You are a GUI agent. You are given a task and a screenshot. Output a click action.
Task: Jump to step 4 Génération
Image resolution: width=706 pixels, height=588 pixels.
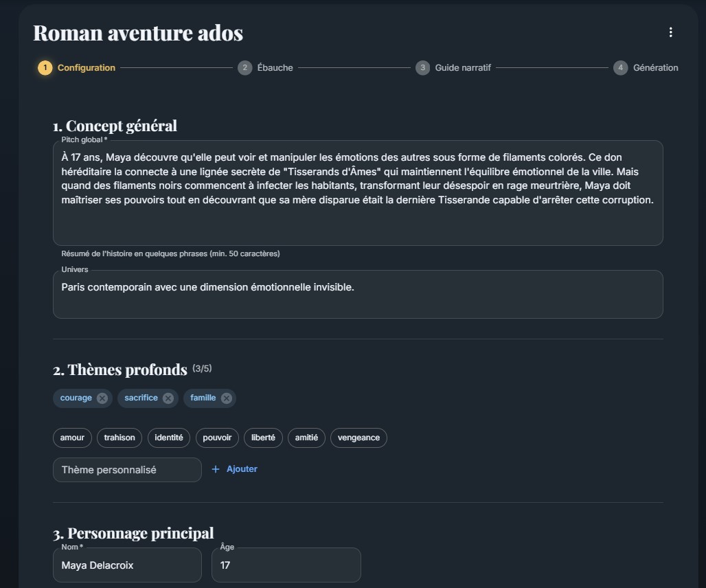tap(646, 68)
